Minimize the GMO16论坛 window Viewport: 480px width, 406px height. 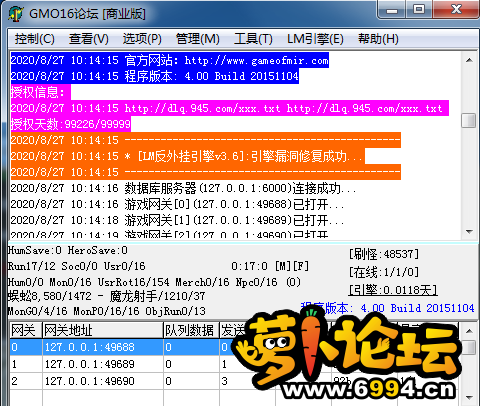point(392,9)
